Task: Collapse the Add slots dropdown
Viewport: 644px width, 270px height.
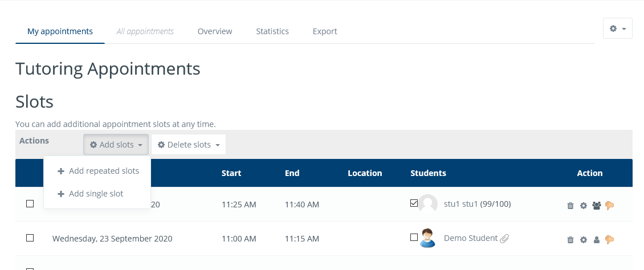Action: click(x=116, y=145)
